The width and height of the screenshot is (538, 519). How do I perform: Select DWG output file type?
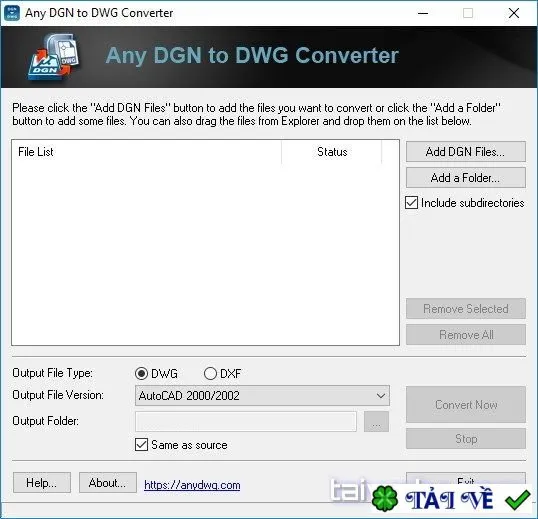141,374
